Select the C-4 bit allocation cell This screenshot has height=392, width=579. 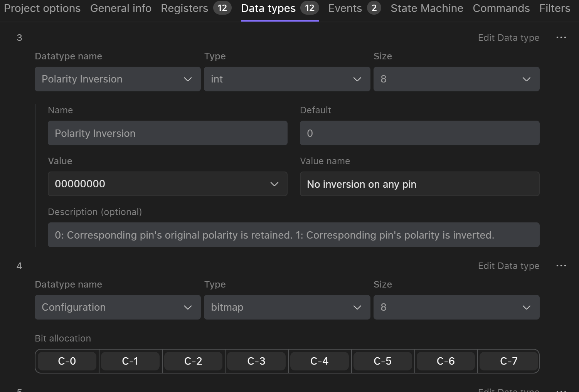tap(319, 361)
